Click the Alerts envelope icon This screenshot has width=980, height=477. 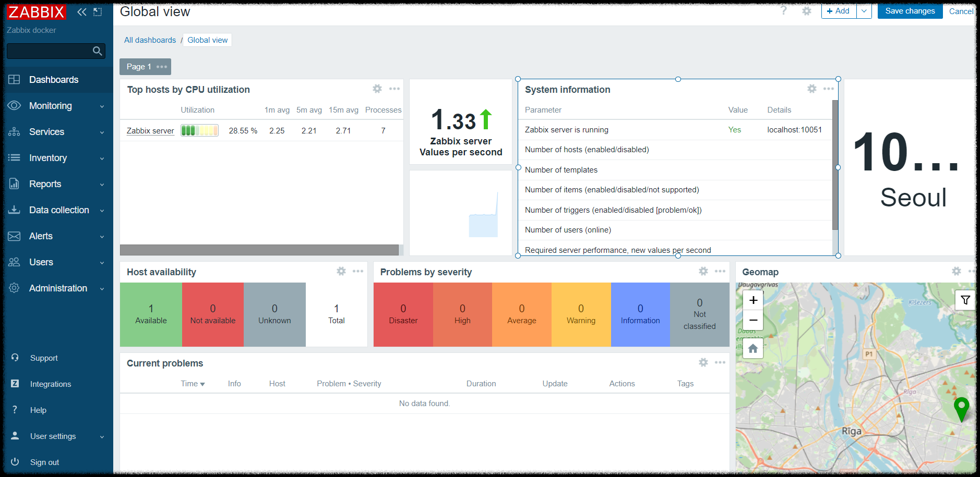[x=14, y=236]
